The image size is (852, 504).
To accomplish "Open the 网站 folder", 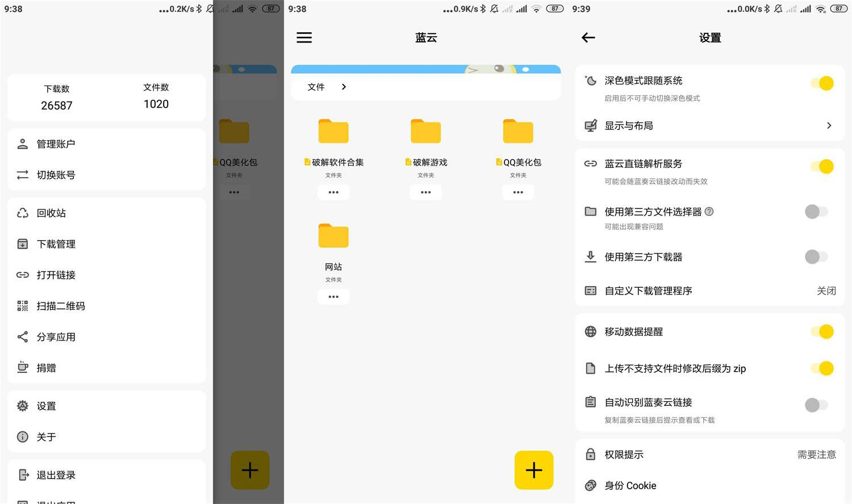I will (333, 236).
